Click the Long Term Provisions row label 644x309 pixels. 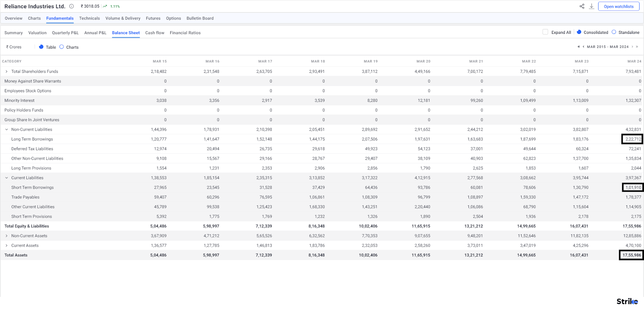(x=31, y=168)
